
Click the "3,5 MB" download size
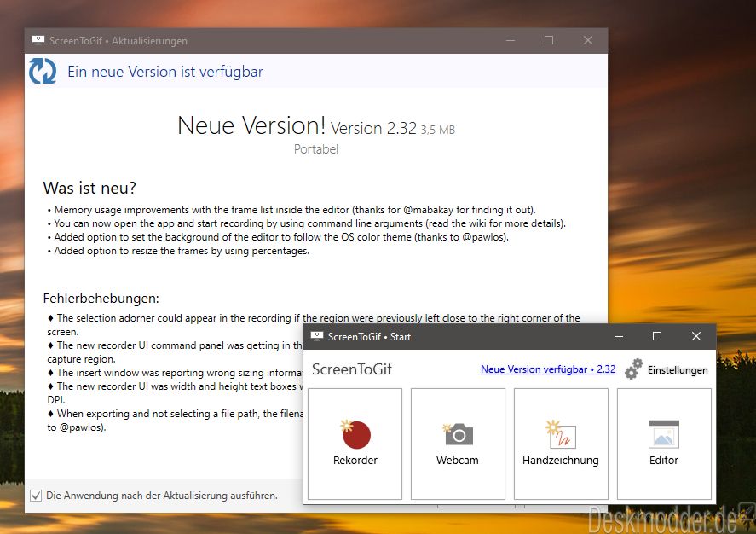(x=438, y=130)
